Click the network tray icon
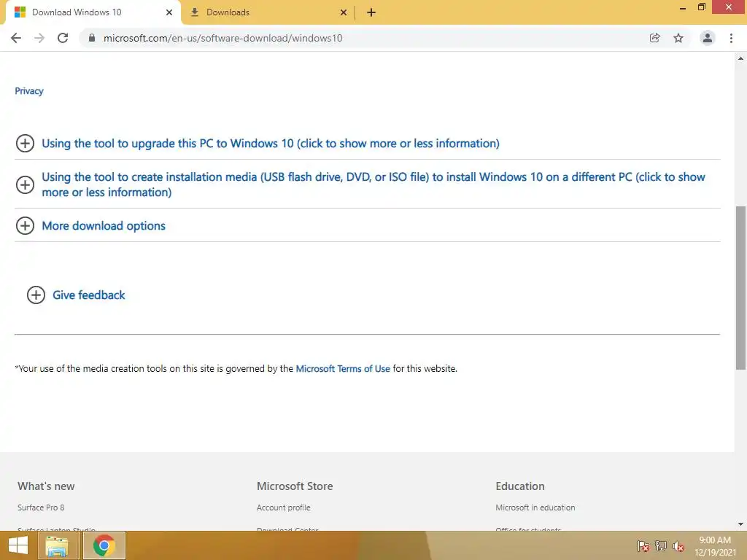The image size is (747, 560). (661, 546)
